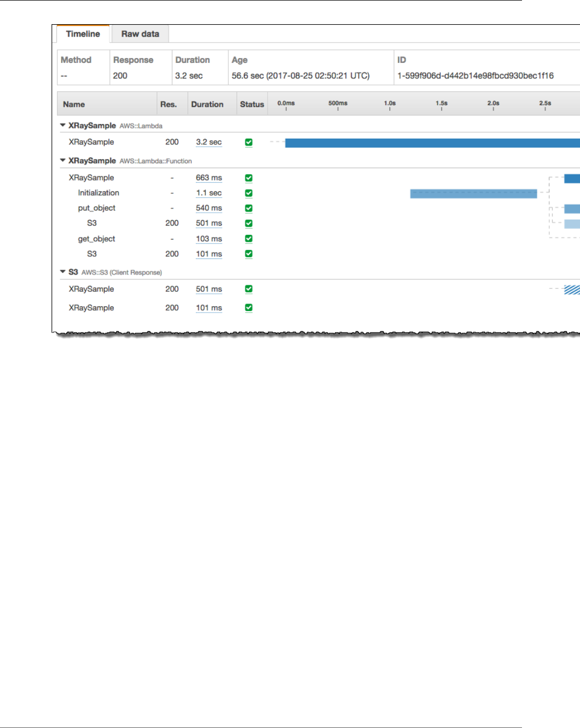Screen dimensions: 580x728
Task: Click status check for the 3.2 sec row
Action: (249, 142)
